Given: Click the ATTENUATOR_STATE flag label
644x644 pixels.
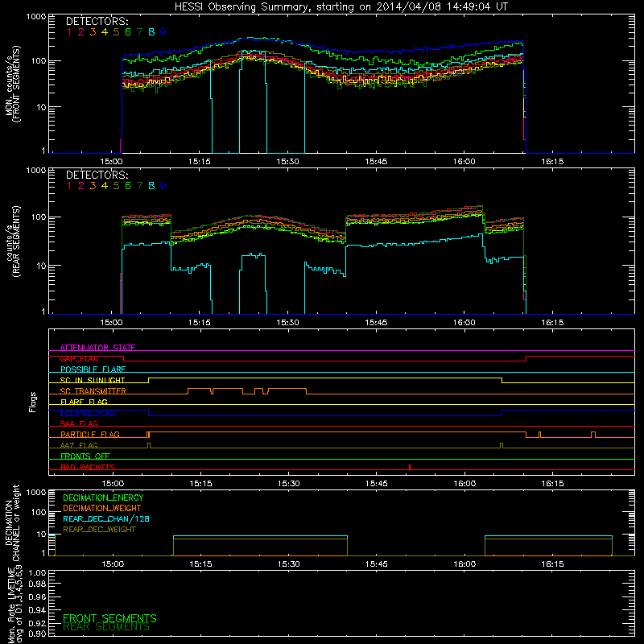Looking at the screenshot, I should tap(97, 348).
